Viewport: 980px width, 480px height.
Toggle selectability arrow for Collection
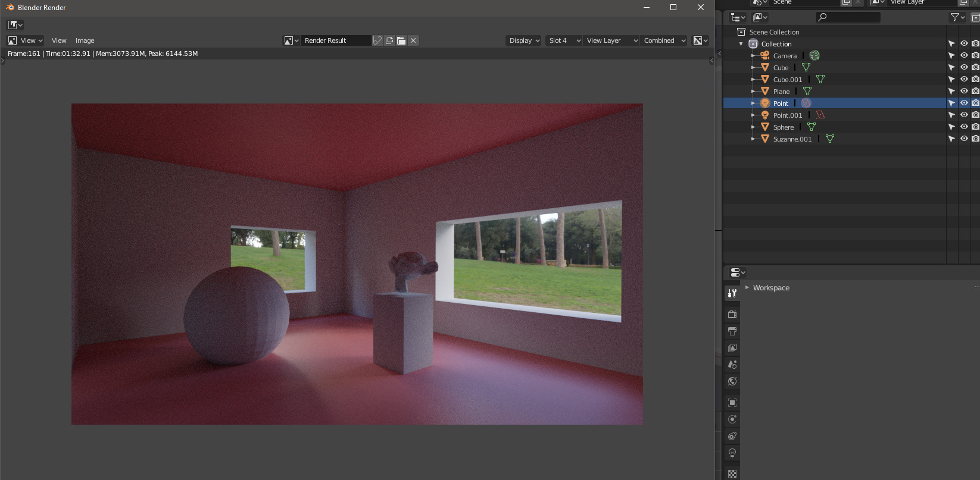951,43
